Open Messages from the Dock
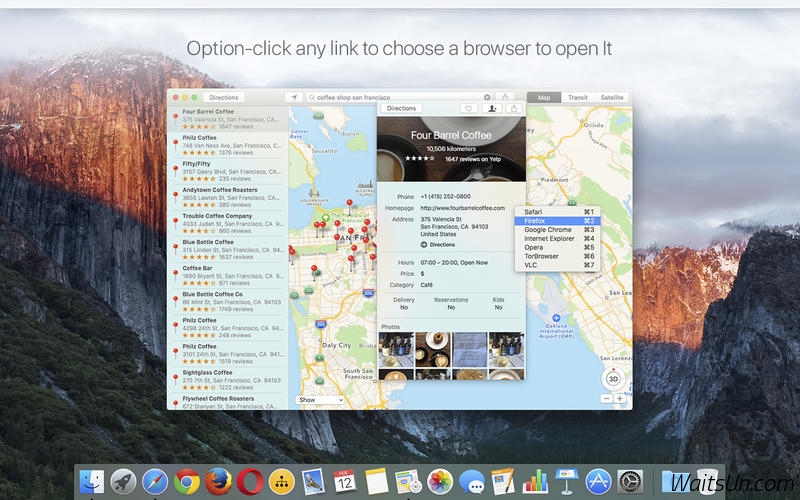Image resolution: width=800 pixels, height=500 pixels. pos(471,482)
